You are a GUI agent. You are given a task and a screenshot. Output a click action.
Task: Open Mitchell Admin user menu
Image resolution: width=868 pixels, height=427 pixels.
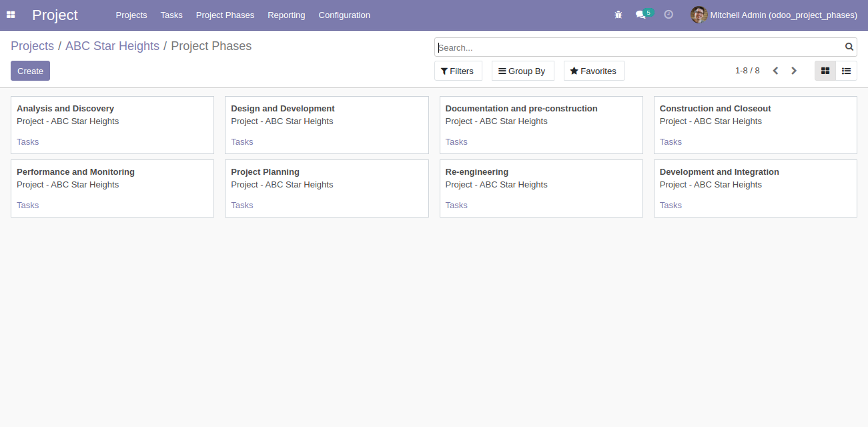(x=774, y=15)
